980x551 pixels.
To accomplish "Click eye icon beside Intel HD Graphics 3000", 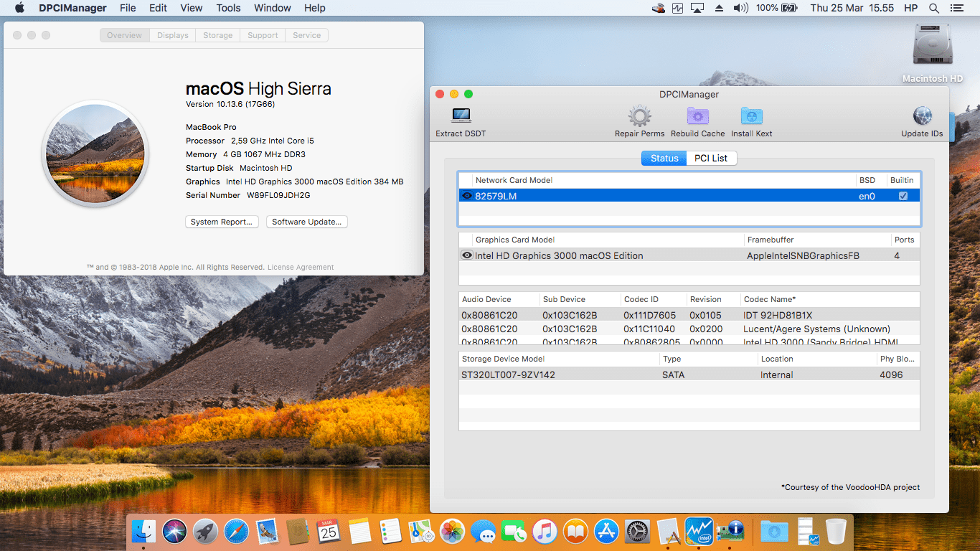I will tap(466, 255).
